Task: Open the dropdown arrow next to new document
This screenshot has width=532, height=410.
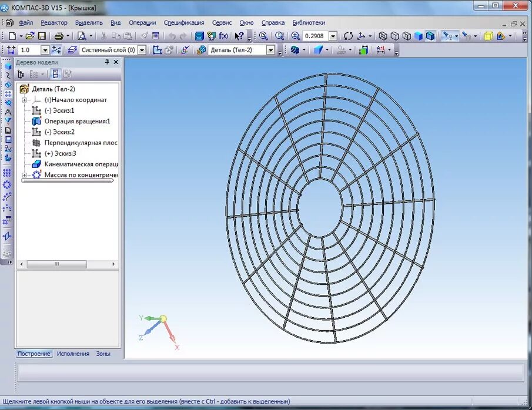Action: (x=21, y=36)
